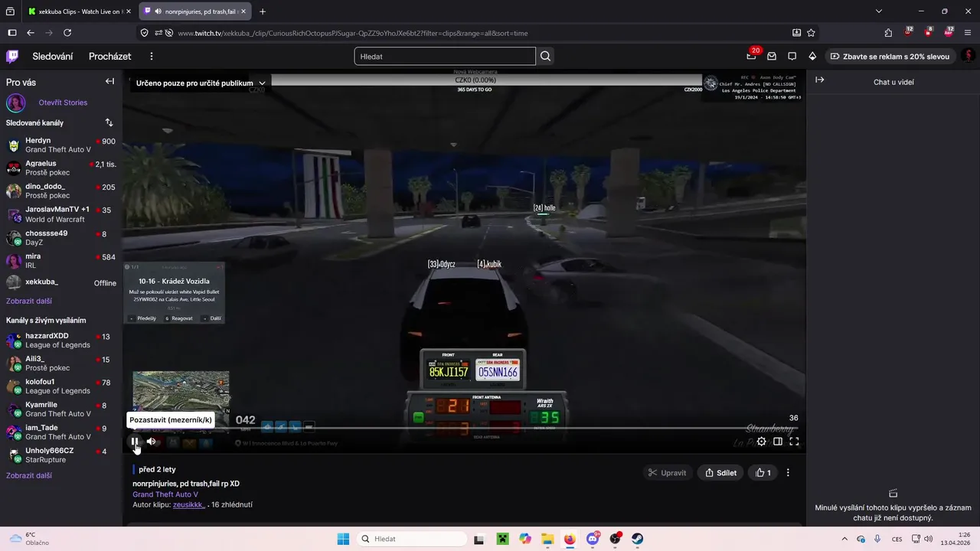Open the Procházet nav item
Image resolution: width=980 pixels, height=551 pixels.
109,57
